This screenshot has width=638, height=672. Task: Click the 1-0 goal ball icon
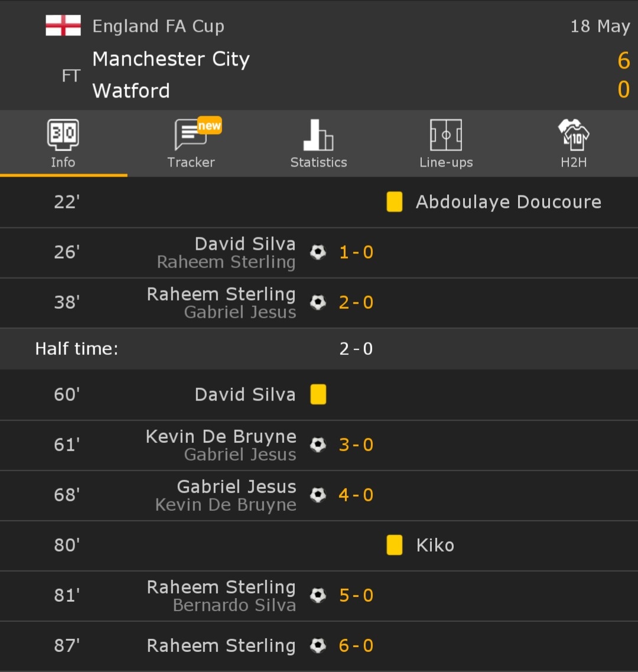click(x=318, y=252)
